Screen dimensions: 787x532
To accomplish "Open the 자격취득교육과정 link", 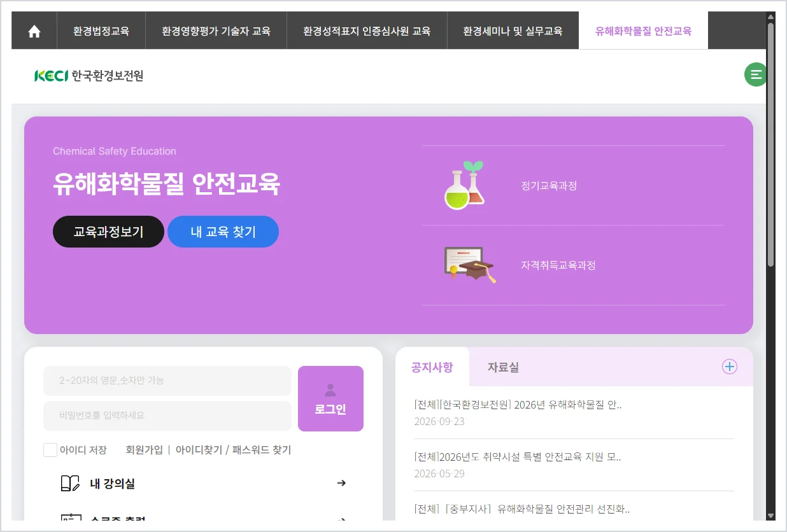I will [558, 265].
